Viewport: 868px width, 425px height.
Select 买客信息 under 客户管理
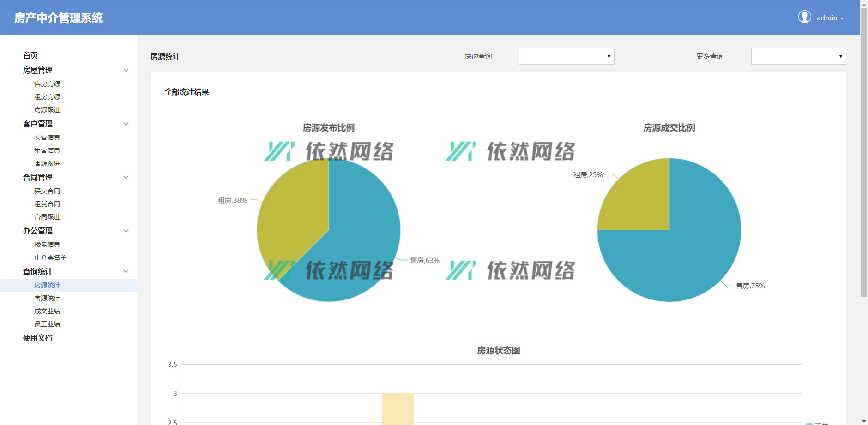coord(47,138)
